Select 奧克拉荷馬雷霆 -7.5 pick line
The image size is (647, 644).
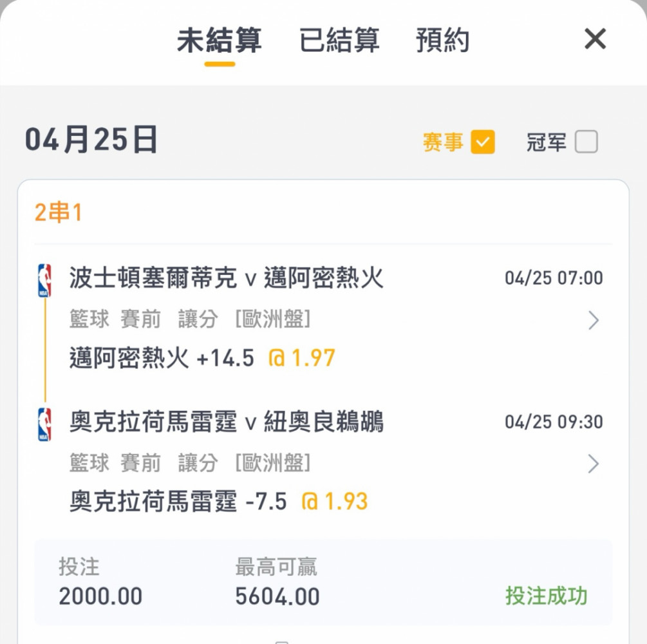click(178, 502)
